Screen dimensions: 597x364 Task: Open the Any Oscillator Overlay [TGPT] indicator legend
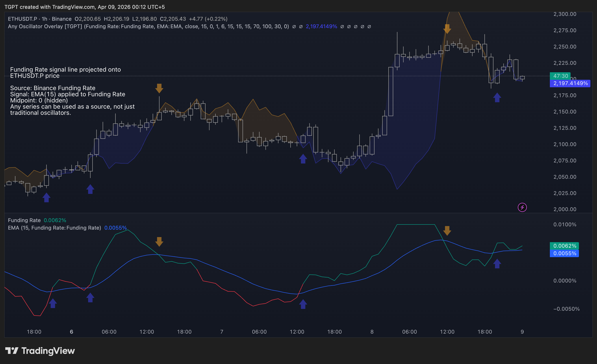(x=148, y=26)
